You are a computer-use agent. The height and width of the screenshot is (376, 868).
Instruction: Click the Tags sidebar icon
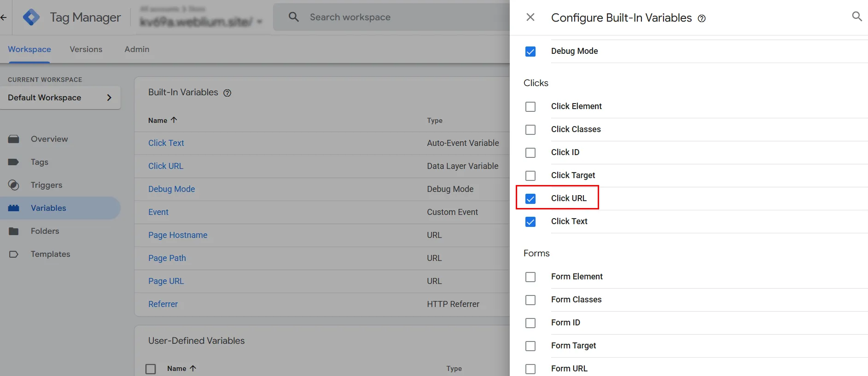tap(14, 162)
